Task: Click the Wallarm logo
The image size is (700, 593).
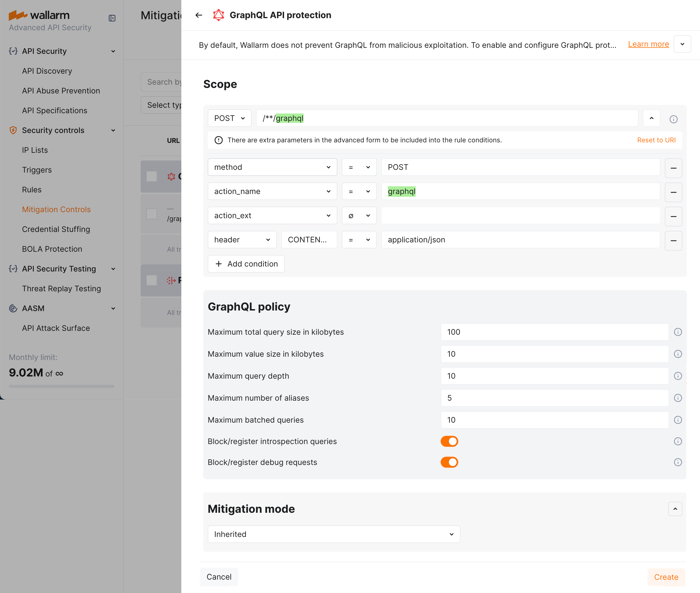Action: 39,15
